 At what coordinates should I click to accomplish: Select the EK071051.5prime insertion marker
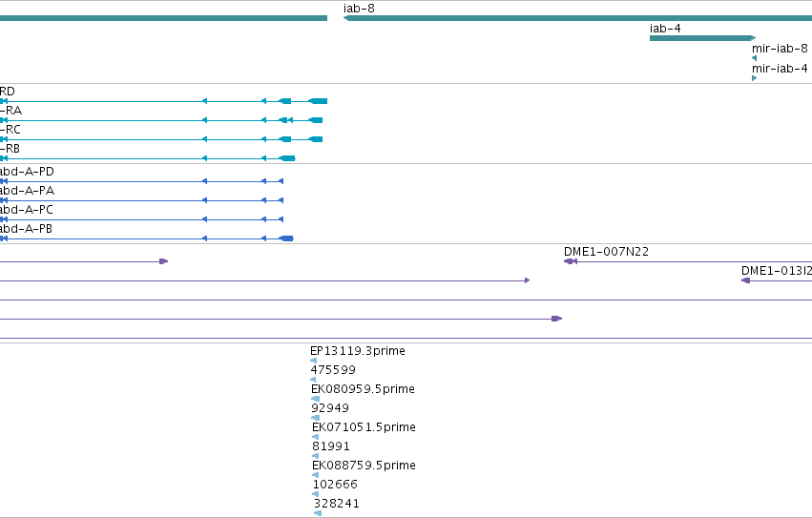(x=316, y=437)
